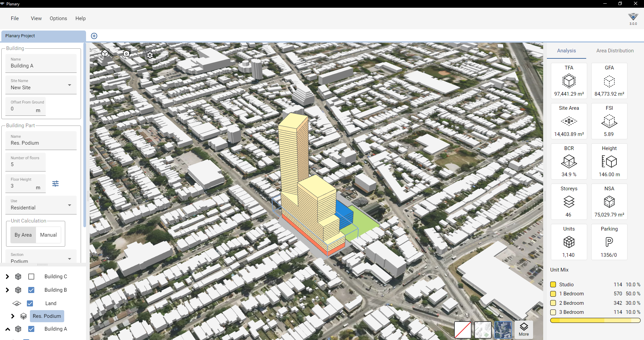Open Site Name dropdown
The width and height of the screenshot is (644, 340).
pyautogui.click(x=41, y=85)
